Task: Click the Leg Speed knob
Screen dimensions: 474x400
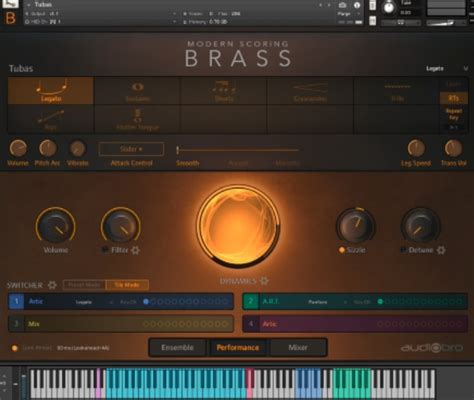Action: (x=416, y=148)
